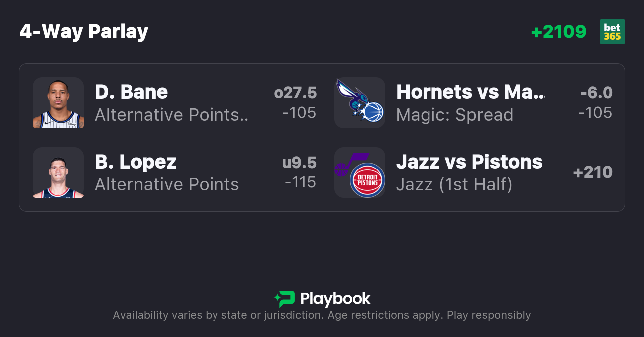This screenshot has width=644, height=337.
Task: Open the Jazz vs Pistons matchup title
Action: pos(469,162)
